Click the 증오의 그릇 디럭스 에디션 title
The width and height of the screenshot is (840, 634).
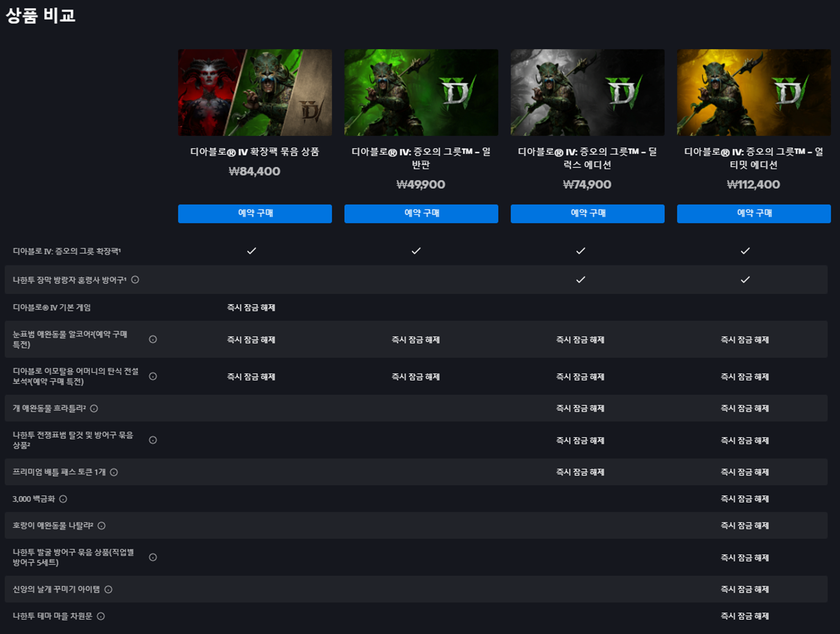tap(587, 158)
